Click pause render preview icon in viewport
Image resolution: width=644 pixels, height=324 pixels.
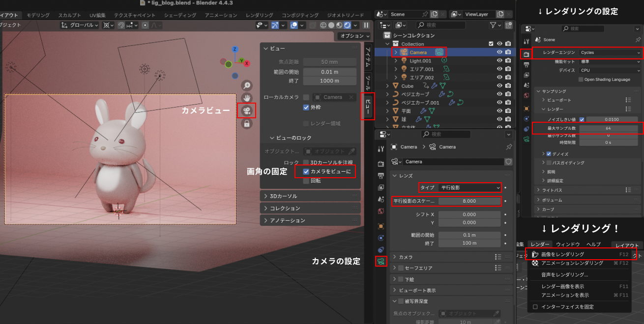pyautogui.click(x=366, y=25)
